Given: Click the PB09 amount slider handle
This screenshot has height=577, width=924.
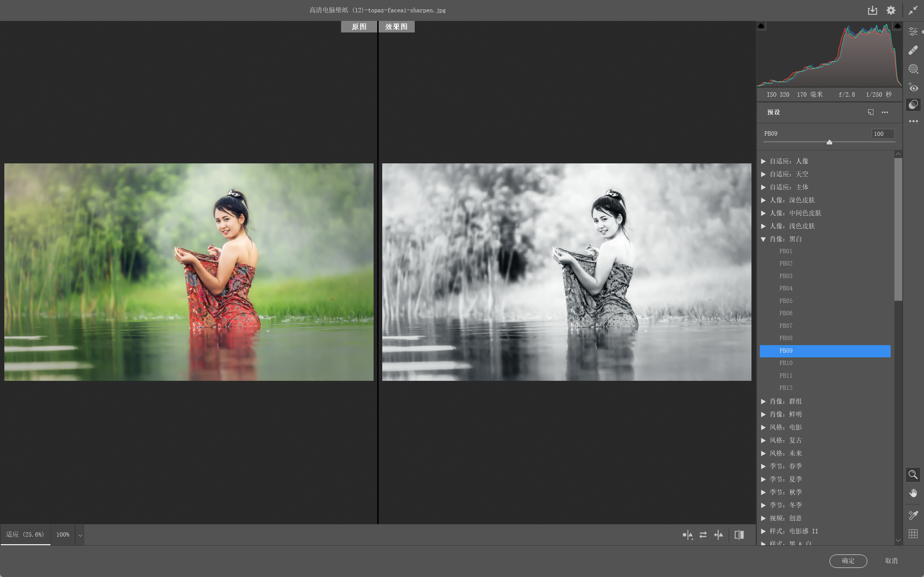Looking at the screenshot, I should 829,142.
